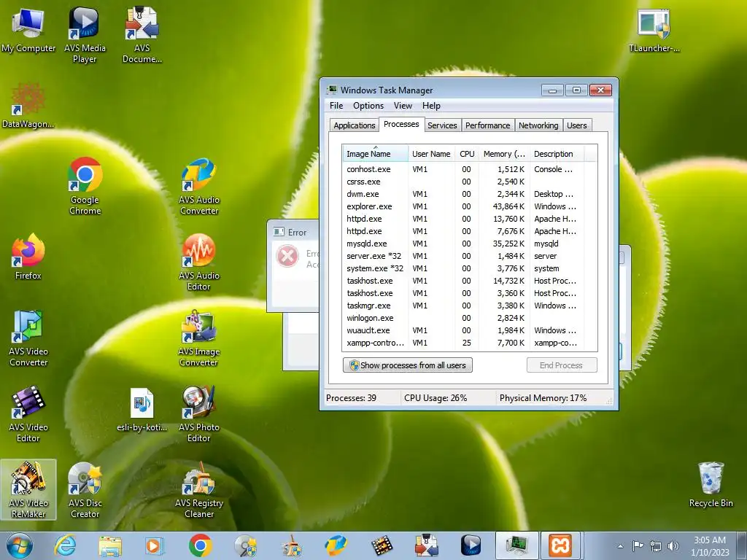Click the AVS Media Player taskbar icon
747x560 pixels.
471,545
